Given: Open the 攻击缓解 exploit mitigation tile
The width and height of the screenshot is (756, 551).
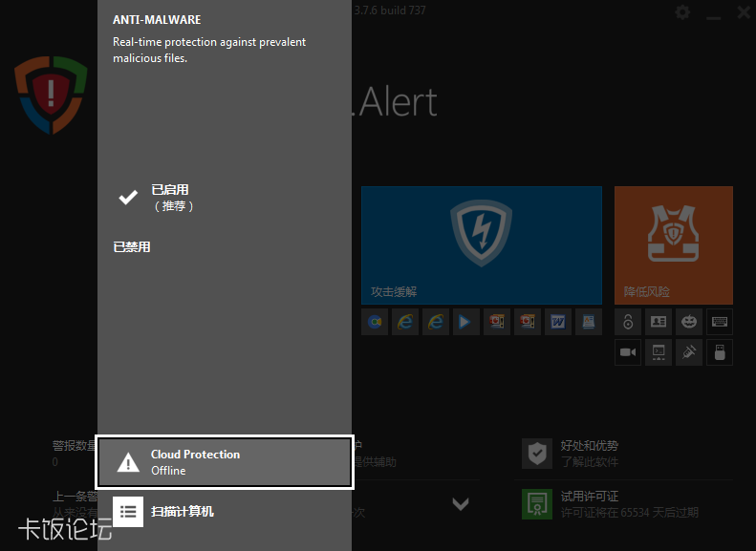Looking at the screenshot, I should 481,244.
